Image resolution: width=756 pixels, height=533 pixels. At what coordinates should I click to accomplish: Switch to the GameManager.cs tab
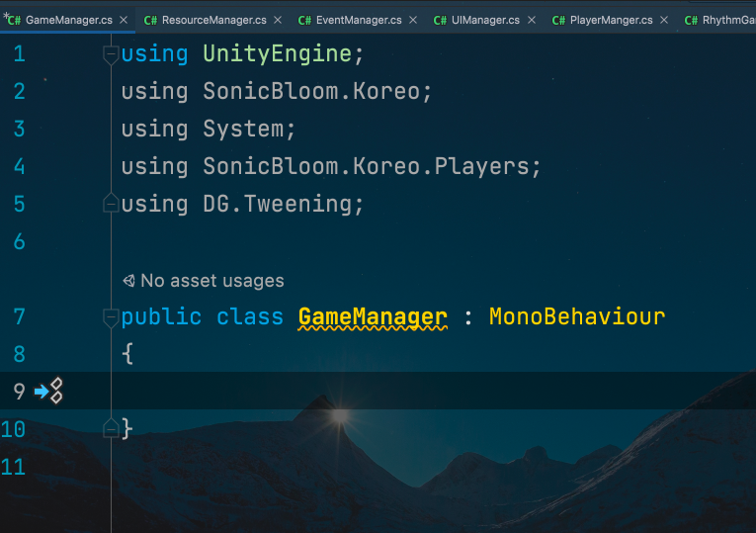click(68, 20)
